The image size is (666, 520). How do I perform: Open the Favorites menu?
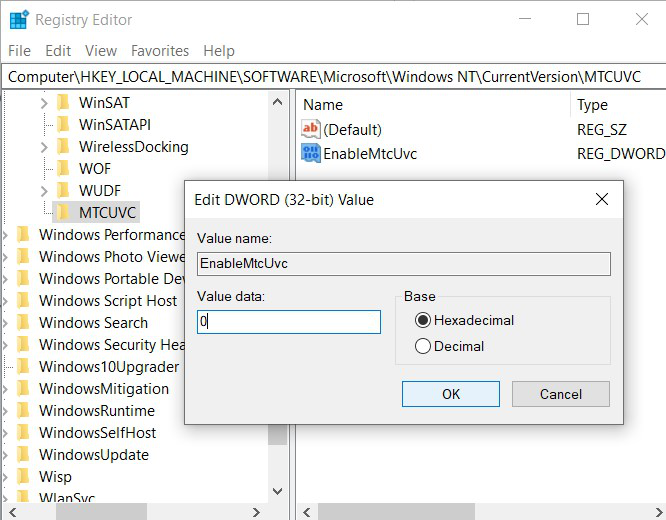point(160,51)
